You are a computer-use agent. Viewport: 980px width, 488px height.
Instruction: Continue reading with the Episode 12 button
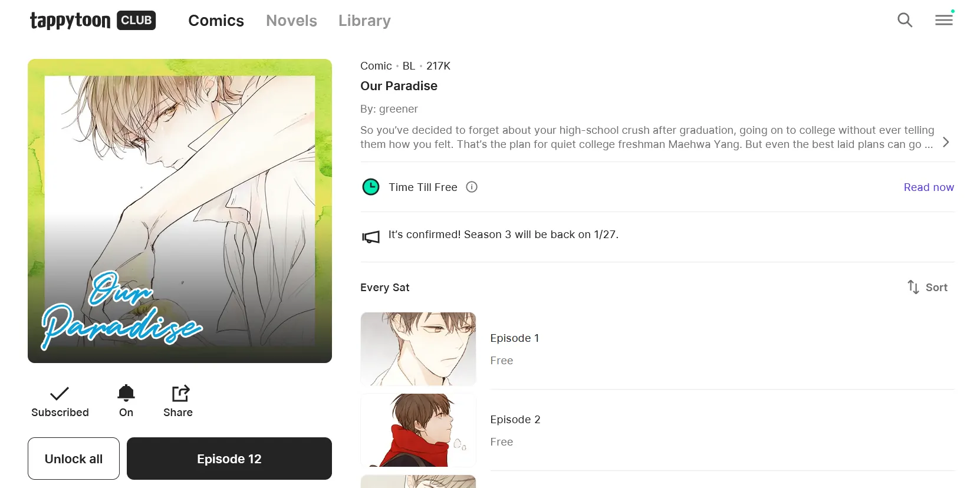tap(229, 459)
